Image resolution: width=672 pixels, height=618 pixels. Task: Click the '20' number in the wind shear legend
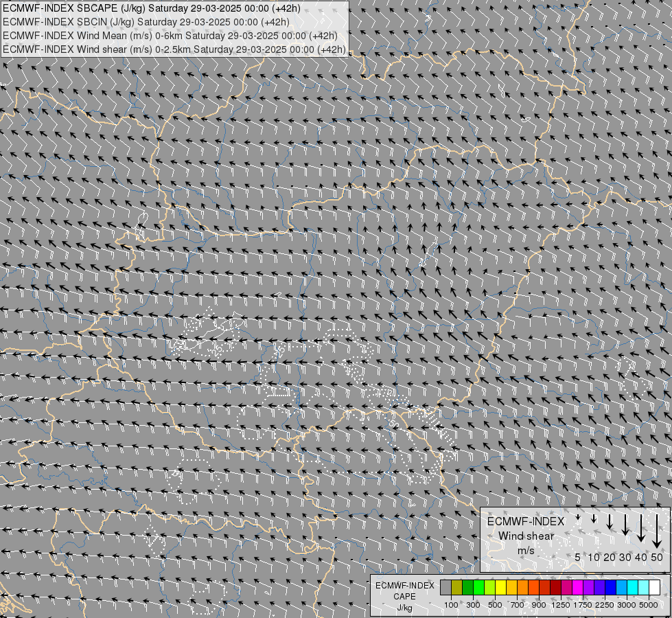610,557
